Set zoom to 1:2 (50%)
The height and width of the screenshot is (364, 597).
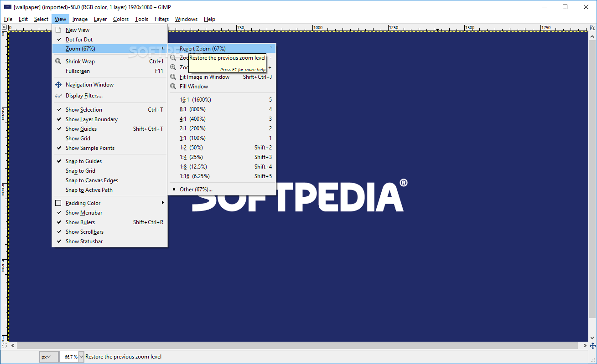pyautogui.click(x=222, y=148)
